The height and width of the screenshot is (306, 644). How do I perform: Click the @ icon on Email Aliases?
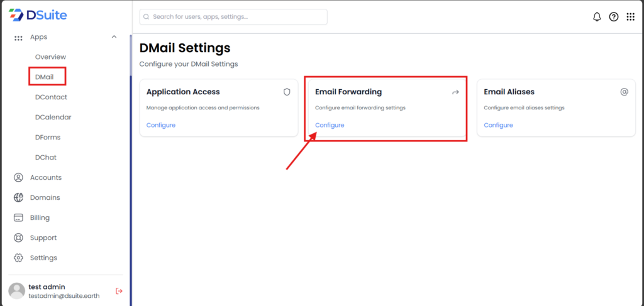pos(624,92)
